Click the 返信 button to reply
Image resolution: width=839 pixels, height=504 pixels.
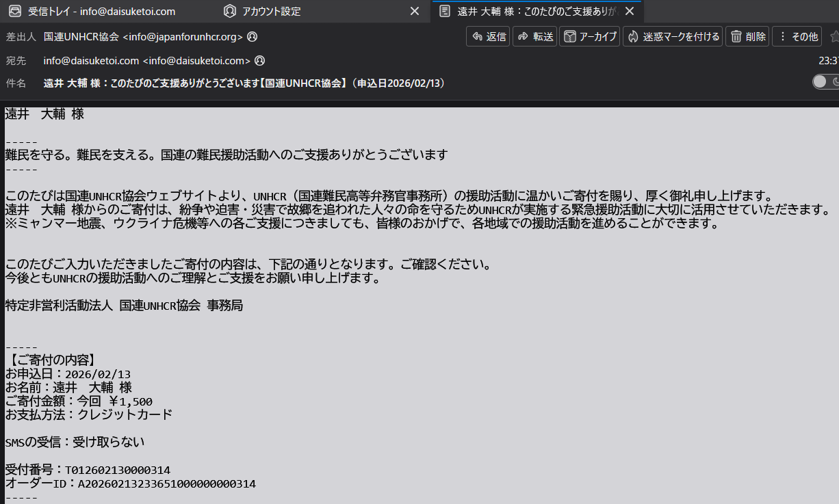[x=488, y=36]
